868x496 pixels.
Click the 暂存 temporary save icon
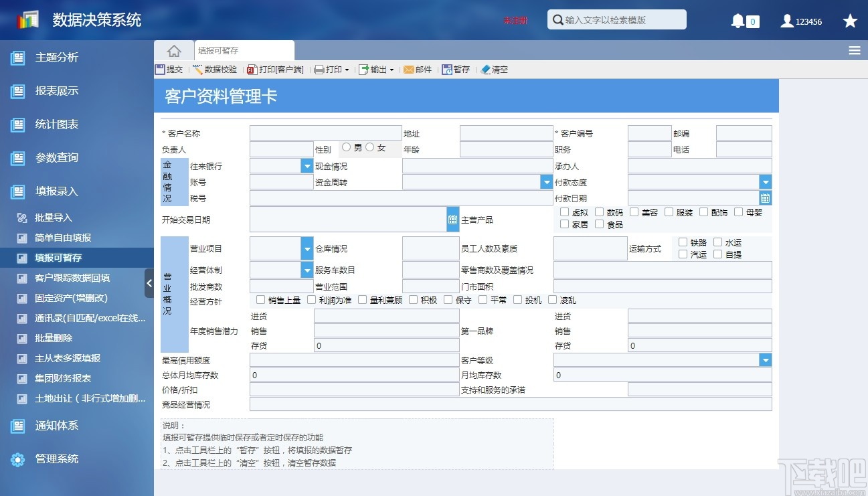(456, 69)
